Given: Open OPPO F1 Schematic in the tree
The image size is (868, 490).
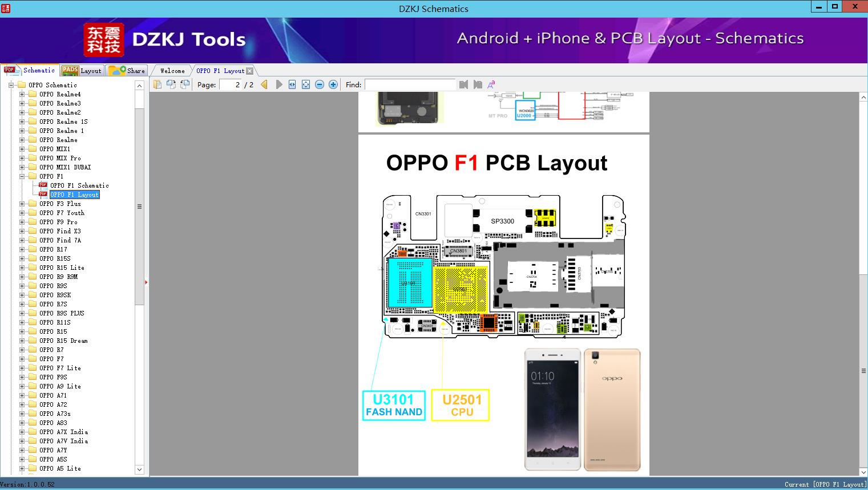Looking at the screenshot, I should click(79, 185).
